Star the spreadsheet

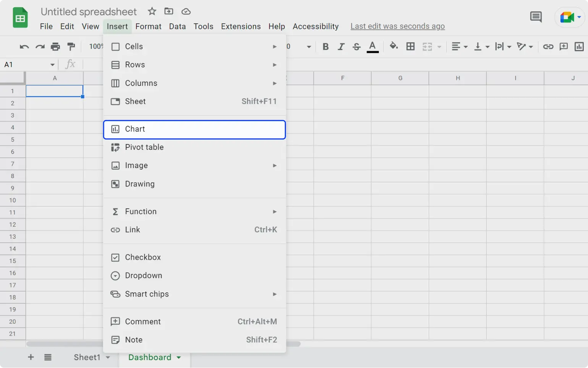click(152, 11)
